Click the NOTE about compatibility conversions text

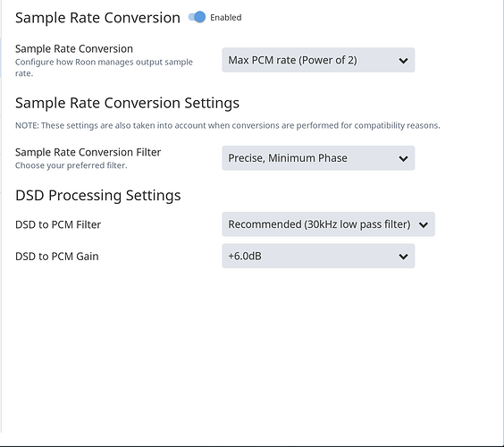click(x=228, y=125)
